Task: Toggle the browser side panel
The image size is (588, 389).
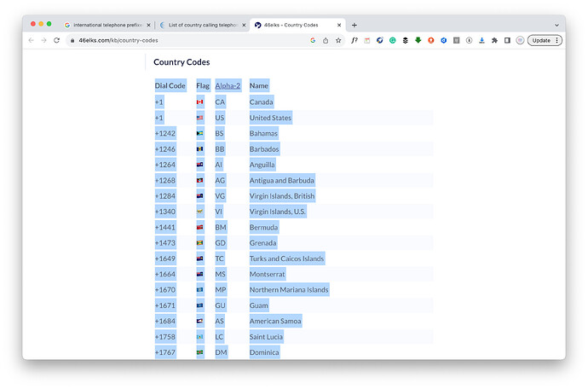Action: tap(507, 40)
